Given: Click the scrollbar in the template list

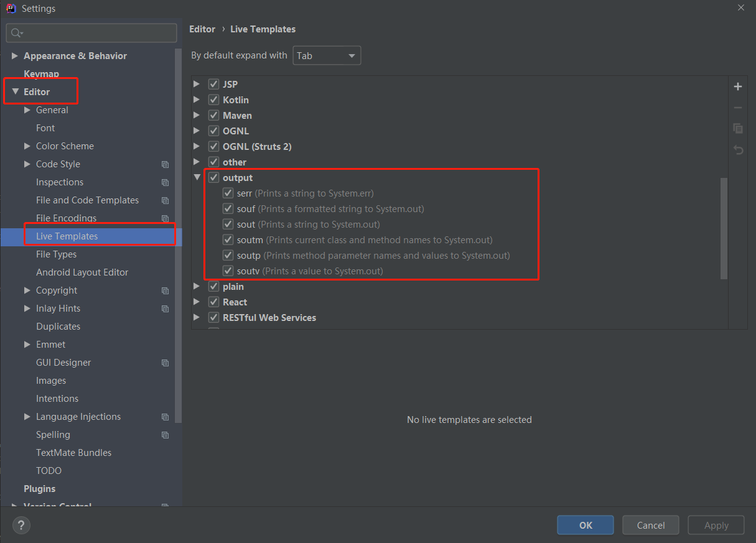Looking at the screenshot, I should (x=724, y=227).
